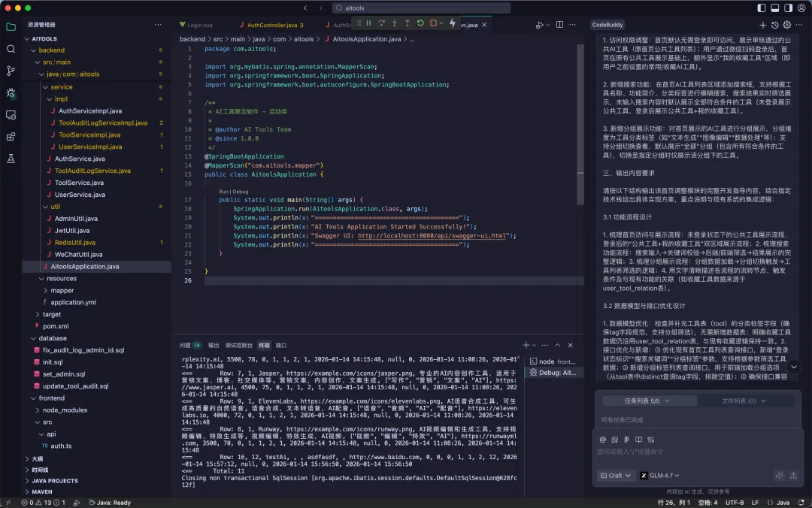This screenshot has width=812, height=508.
Task: Click the Figma icon in the chat input
Action: click(x=626, y=440)
